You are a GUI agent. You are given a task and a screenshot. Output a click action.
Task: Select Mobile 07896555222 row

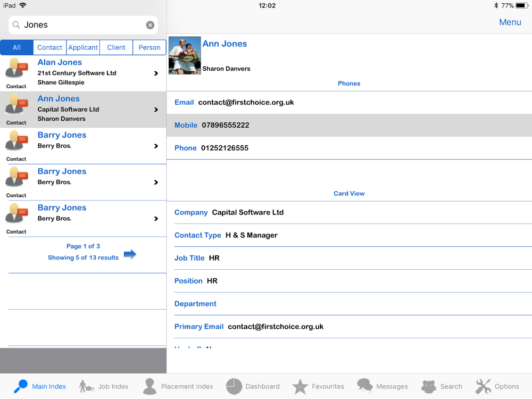point(349,125)
